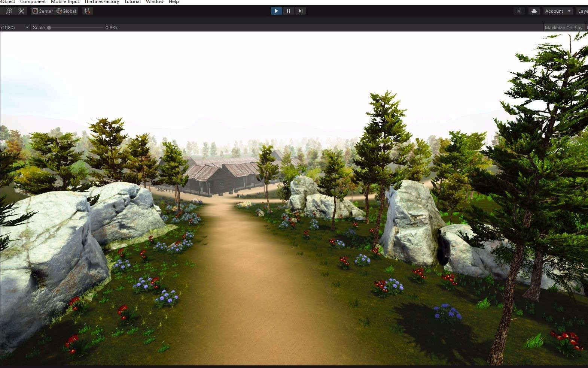Viewport: 588px width, 368px height.
Task: Click the Game view viewport scene
Action: tap(294, 198)
